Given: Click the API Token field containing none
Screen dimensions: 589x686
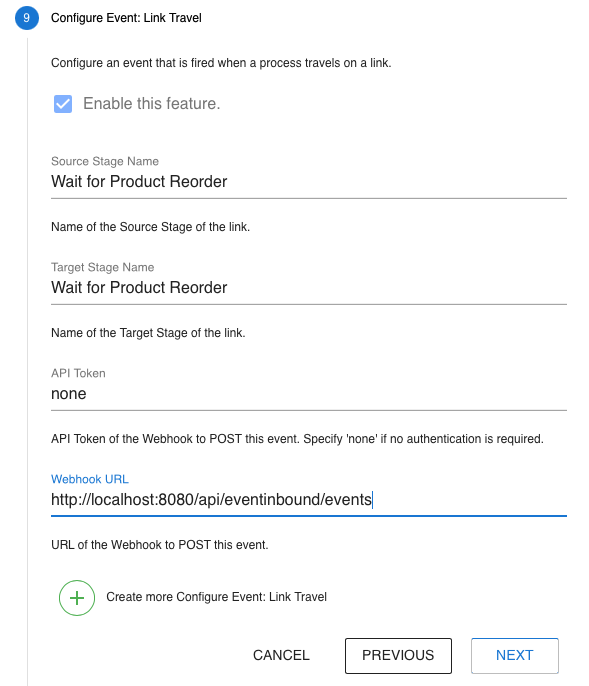Looking at the screenshot, I should 309,394.
